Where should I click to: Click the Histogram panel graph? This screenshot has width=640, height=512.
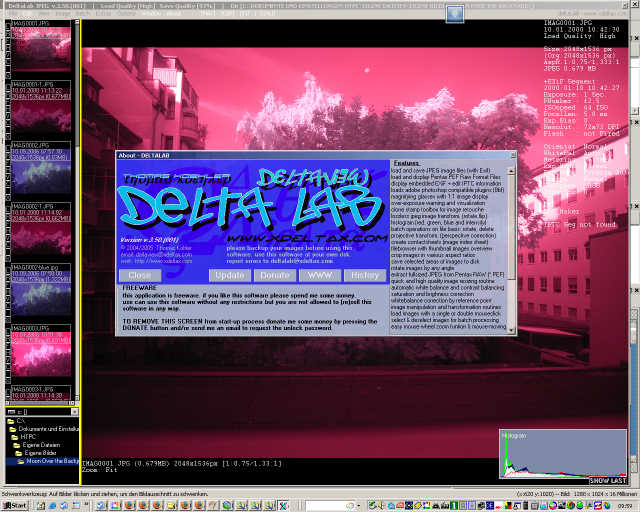pos(563,453)
